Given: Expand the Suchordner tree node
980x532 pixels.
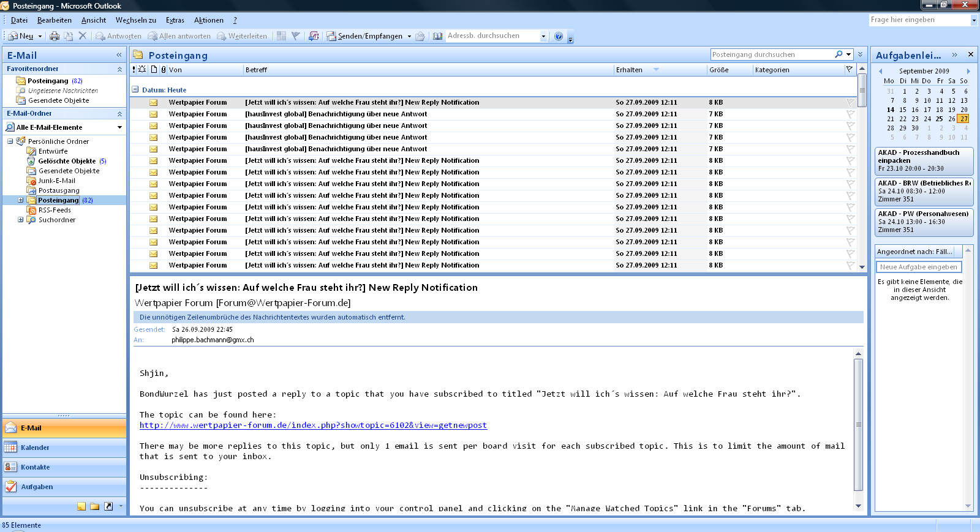Looking at the screenshot, I should point(20,220).
